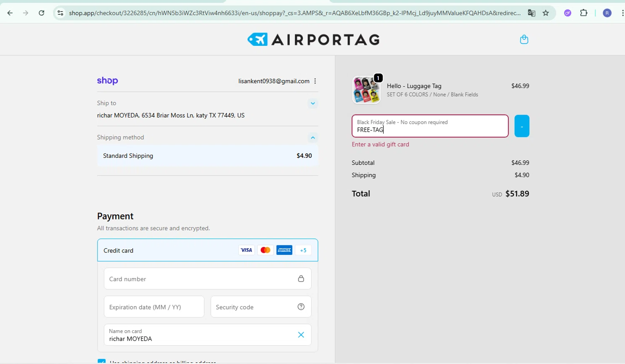Viewport: 625px width, 364px height.
Task: Clear the Name on card field
Action: click(301, 335)
